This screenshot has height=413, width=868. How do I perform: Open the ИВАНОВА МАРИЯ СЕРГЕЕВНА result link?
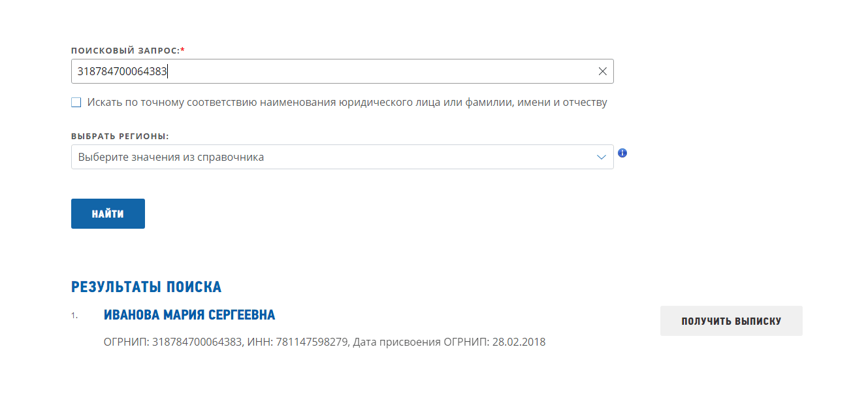(189, 315)
